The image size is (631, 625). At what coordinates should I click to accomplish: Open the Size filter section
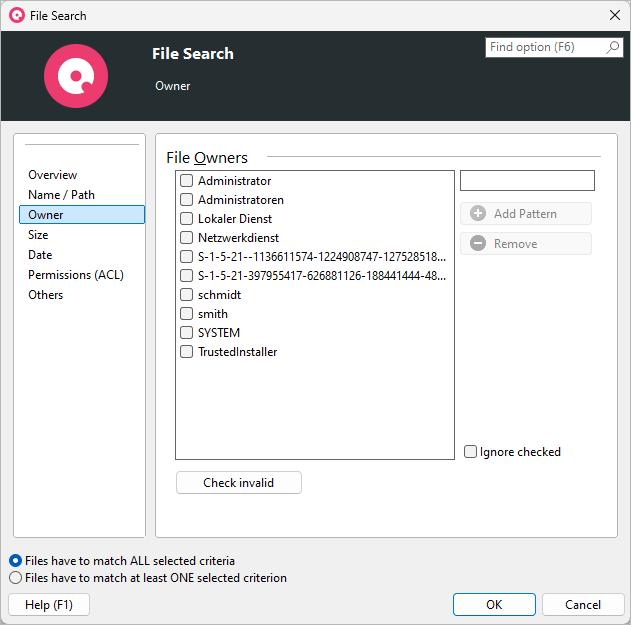pos(38,235)
